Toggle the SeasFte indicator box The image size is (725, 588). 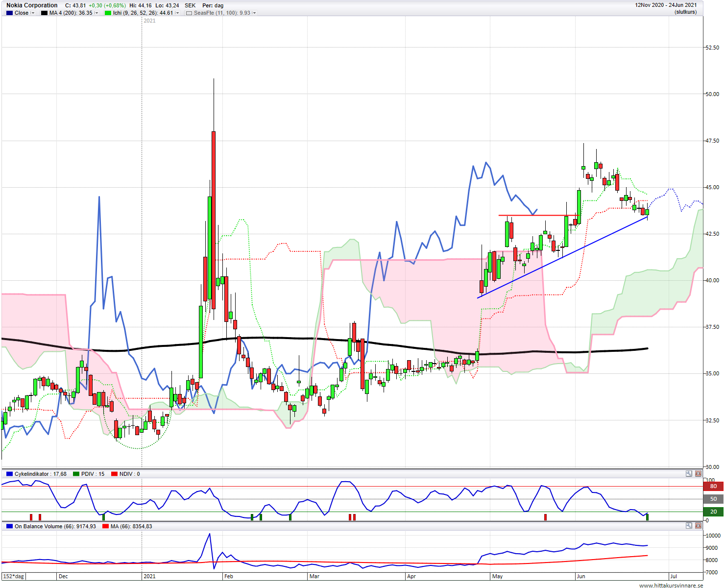click(189, 13)
